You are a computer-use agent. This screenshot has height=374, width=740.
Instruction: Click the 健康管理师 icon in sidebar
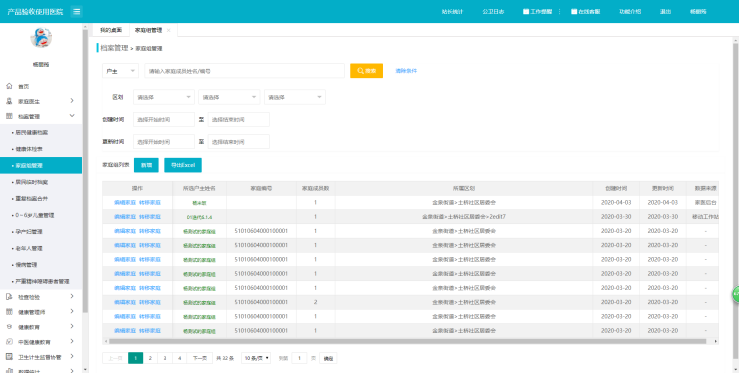(9, 312)
